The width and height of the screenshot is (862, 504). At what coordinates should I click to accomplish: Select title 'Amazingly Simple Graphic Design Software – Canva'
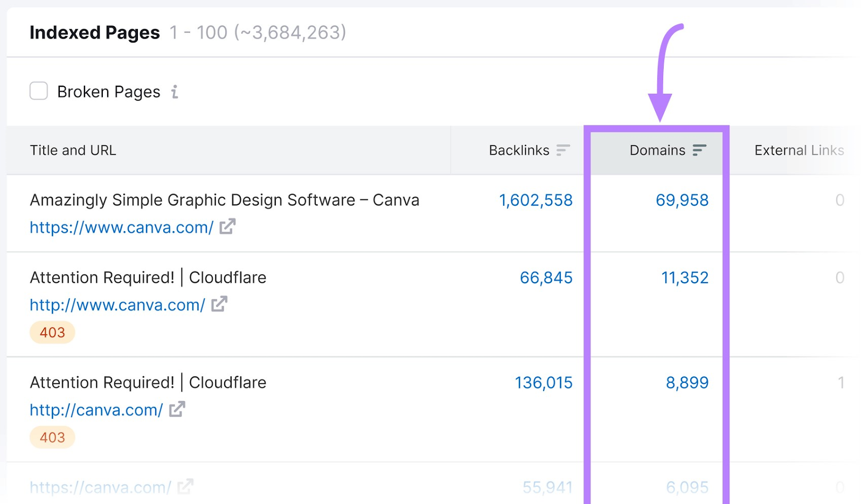click(225, 200)
